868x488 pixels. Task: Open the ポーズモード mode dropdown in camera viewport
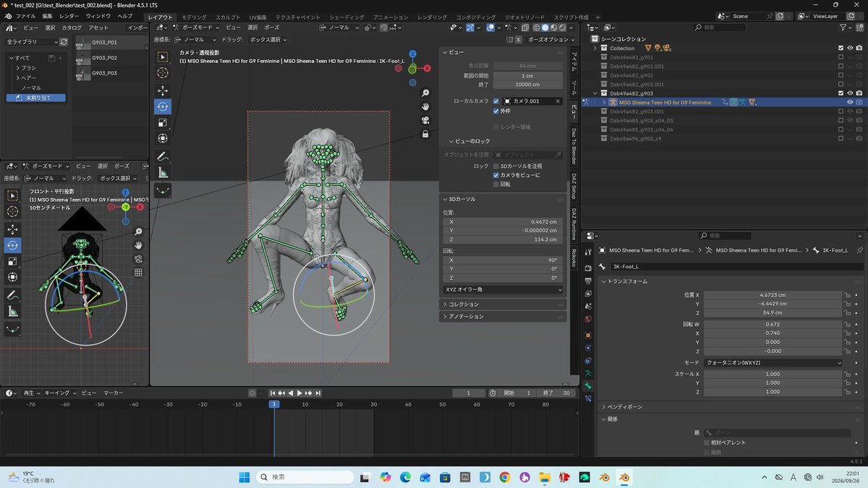pyautogui.click(x=195, y=27)
